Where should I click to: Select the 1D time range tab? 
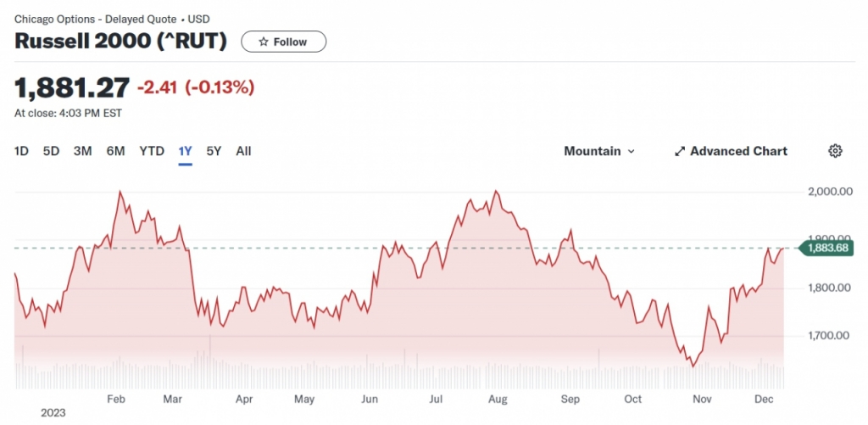[x=22, y=151]
